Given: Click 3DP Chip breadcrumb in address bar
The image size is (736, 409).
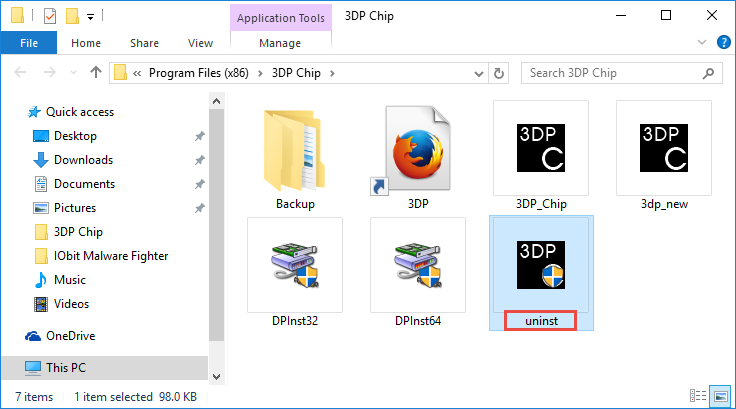Looking at the screenshot, I should coord(296,73).
